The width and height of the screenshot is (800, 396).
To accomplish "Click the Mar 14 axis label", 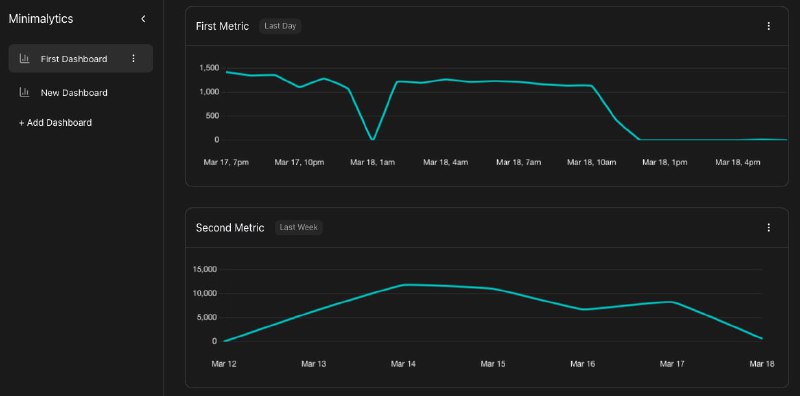I will coord(403,364).
